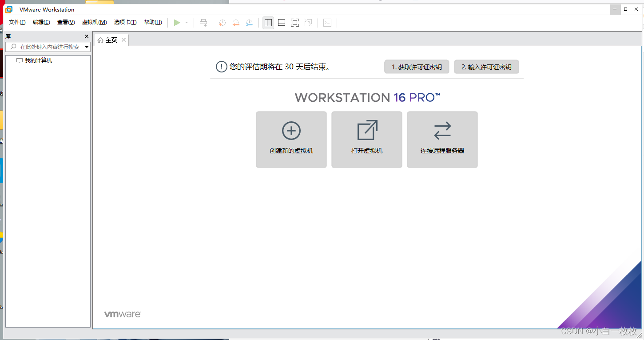Open the 文件(F) menu

point(17,22)
